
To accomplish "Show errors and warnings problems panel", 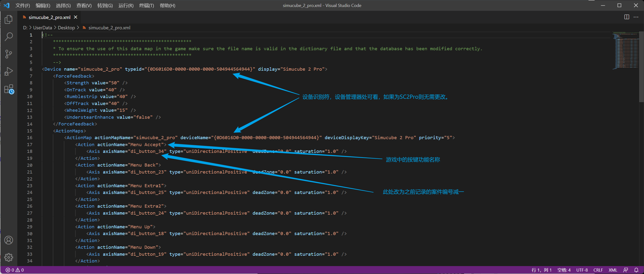I will click(x=15, y=270).
